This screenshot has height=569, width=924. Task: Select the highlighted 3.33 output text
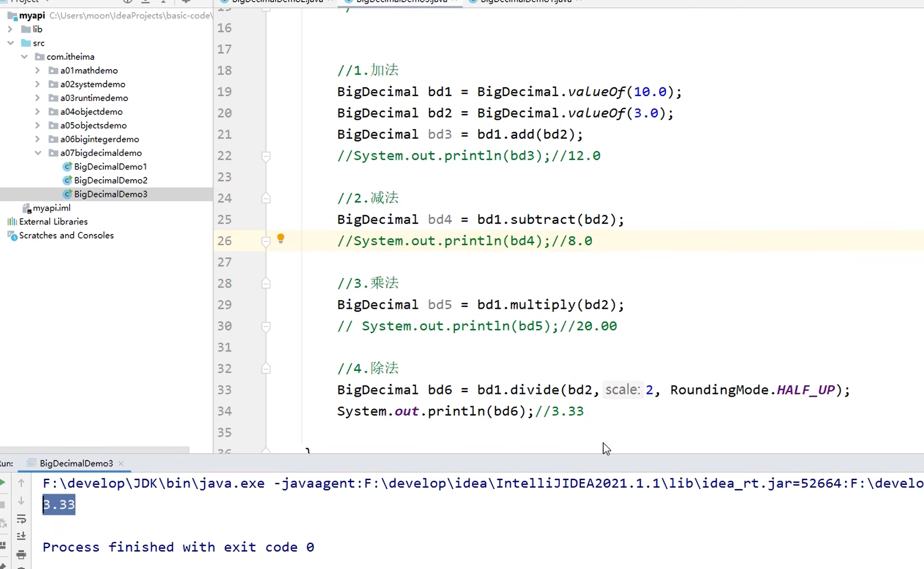coord(58,504)
